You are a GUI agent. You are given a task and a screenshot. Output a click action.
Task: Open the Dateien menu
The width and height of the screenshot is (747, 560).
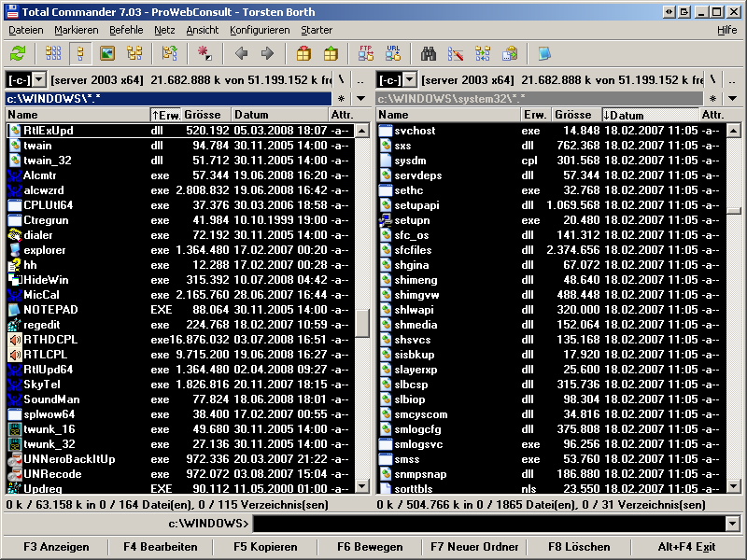point(26,30)
